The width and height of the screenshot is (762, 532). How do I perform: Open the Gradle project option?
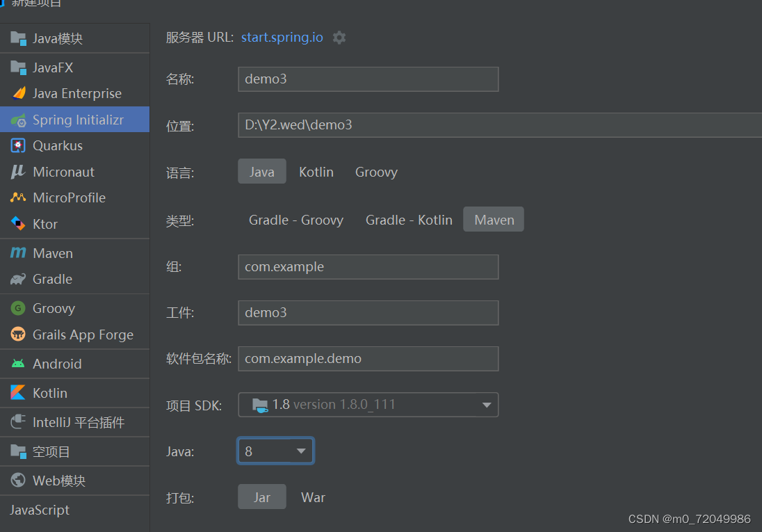52,279
